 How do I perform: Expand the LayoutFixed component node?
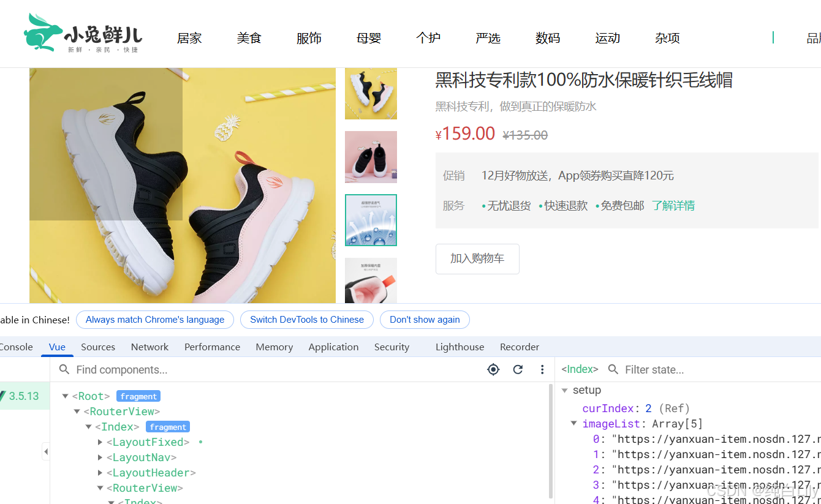click(x=100, y=442)
